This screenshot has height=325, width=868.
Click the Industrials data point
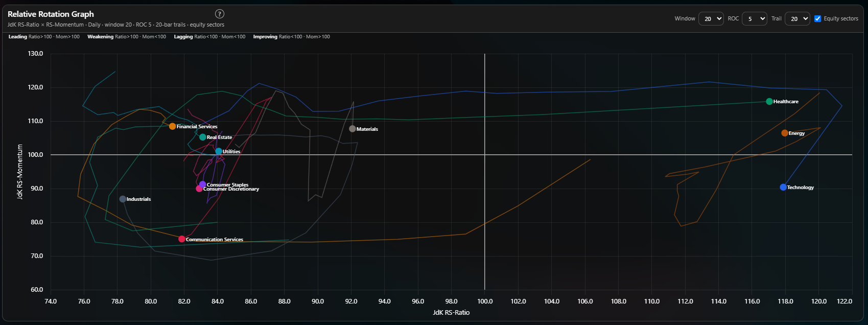[x=123, y=199]
